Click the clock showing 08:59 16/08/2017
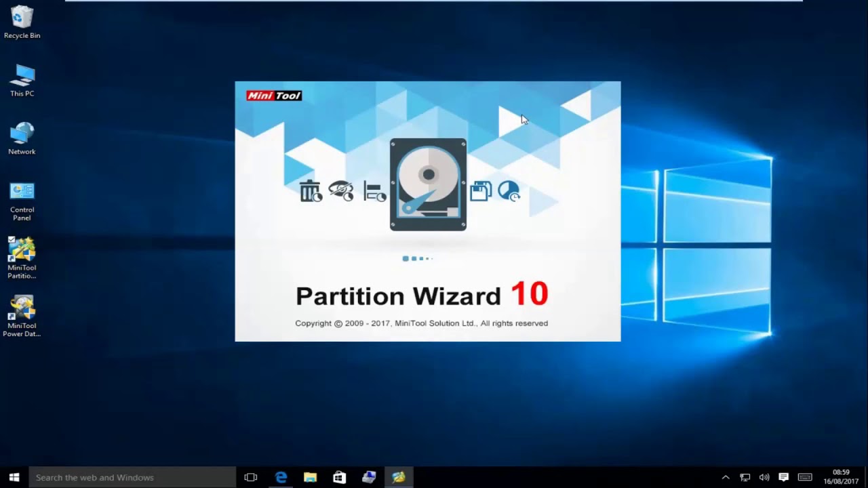868x488 pixels. pos(841,477)
